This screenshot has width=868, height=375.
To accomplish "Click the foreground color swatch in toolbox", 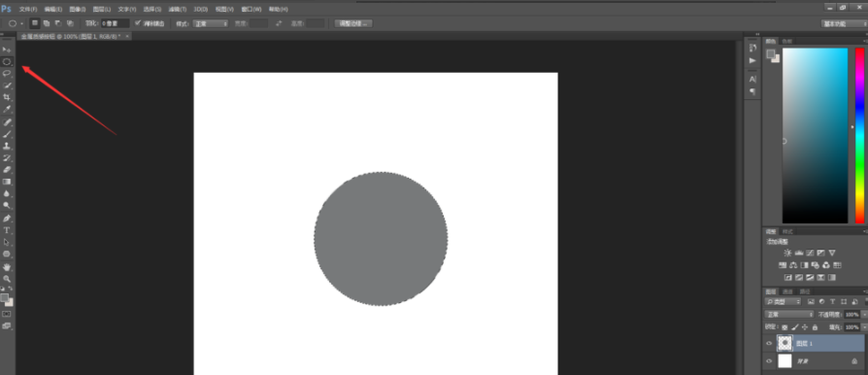I will [x=5, y=298].
